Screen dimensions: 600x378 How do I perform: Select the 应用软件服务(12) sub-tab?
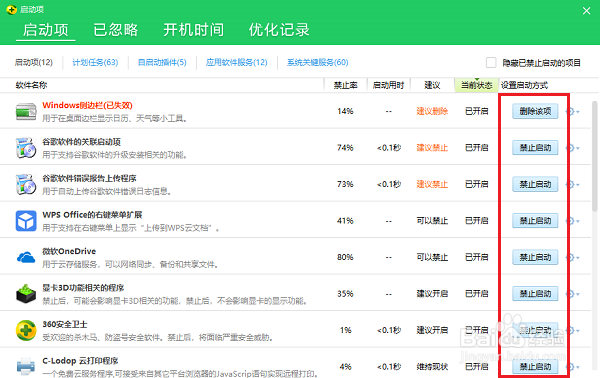pos(236,62)
